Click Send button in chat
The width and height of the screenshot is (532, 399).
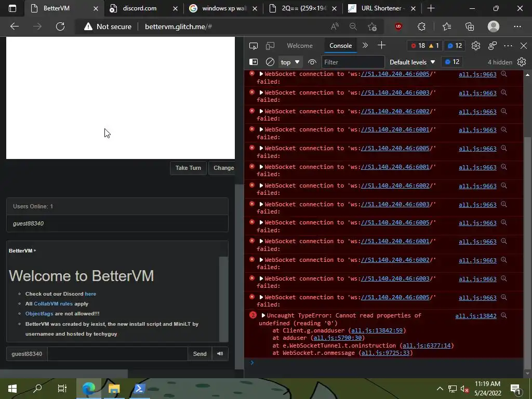coord(199,354)
